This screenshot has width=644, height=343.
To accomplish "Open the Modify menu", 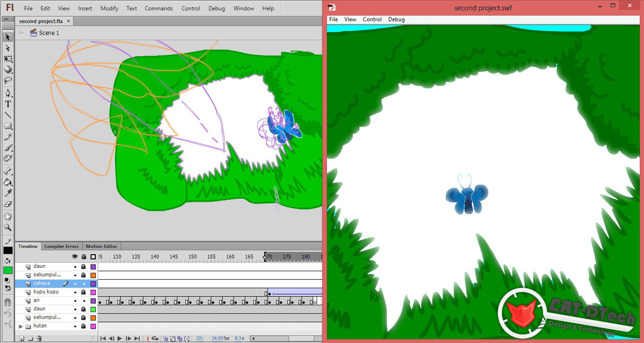I will pyautogui.click(x=109, y=8).
